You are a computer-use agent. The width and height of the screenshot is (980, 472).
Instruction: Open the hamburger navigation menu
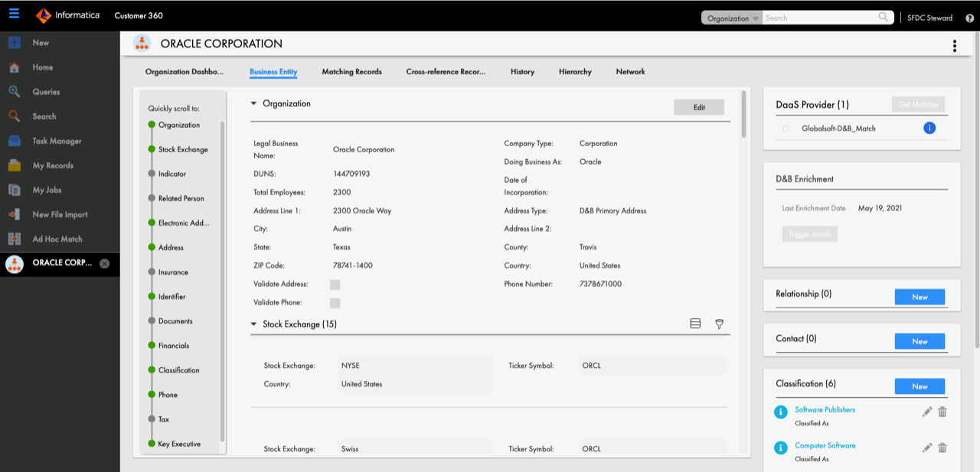(x=14, y=14)
